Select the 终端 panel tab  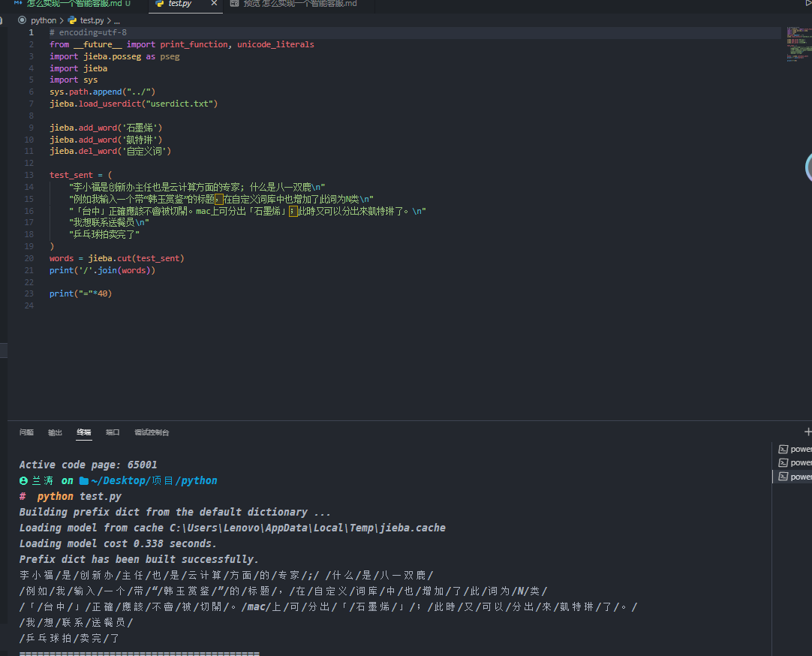[x=84, y=432]
